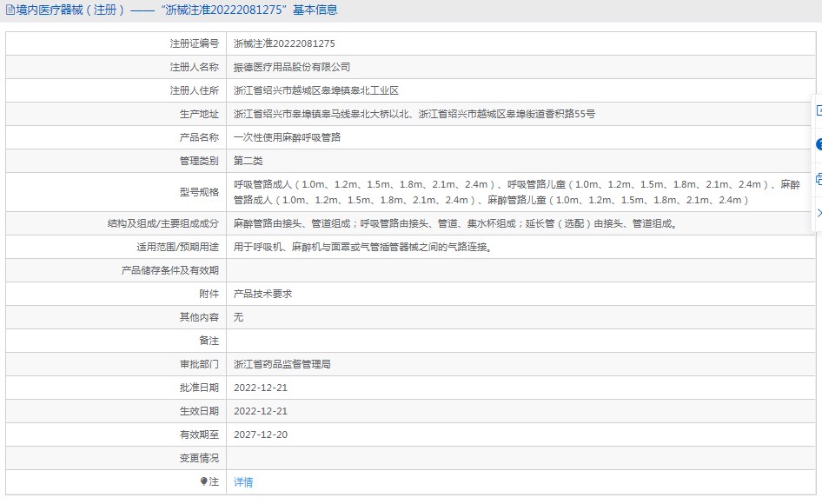Click the 变更情况 label cell
822x504 pixels.
click(116, 458)
